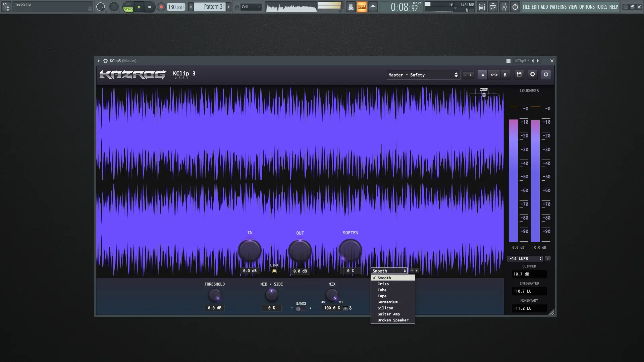Toggle SONG/pattern mode button
The image size is (644, 362).
point(128,7)
